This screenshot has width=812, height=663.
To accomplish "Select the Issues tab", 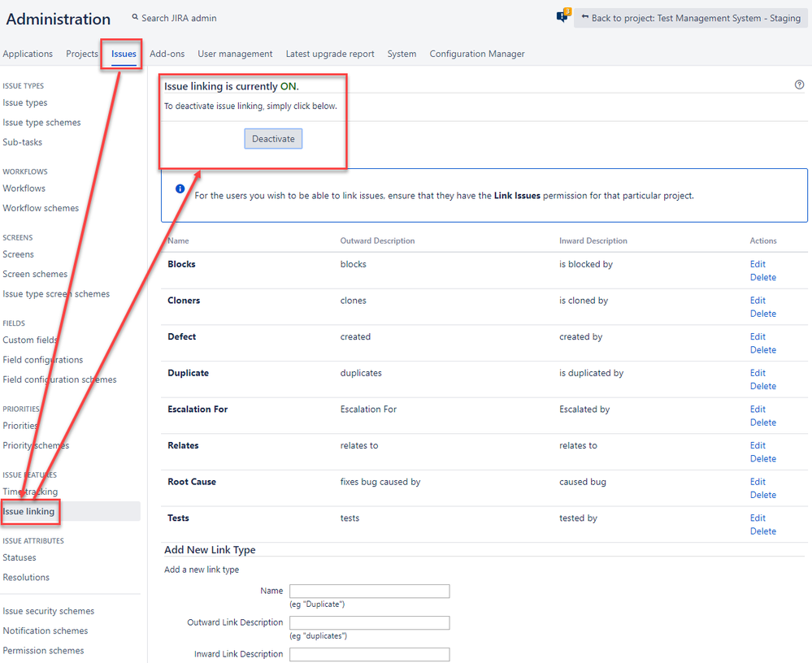I will 124,54.
